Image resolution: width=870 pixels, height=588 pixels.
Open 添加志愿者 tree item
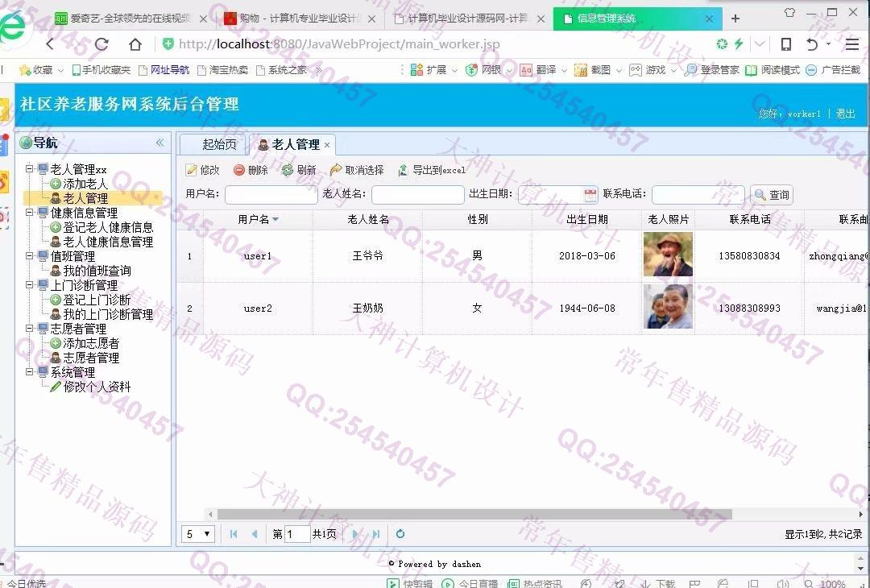[91, 343]
